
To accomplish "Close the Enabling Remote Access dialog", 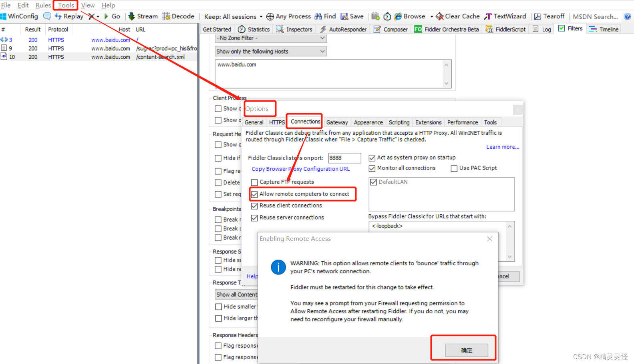I will point(490,239).
